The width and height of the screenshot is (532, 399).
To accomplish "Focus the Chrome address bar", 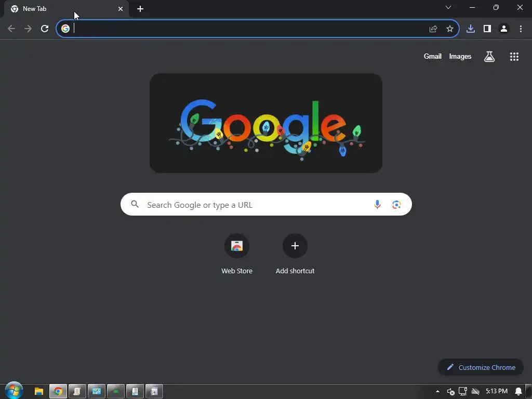I will click(x=258, y=29).
